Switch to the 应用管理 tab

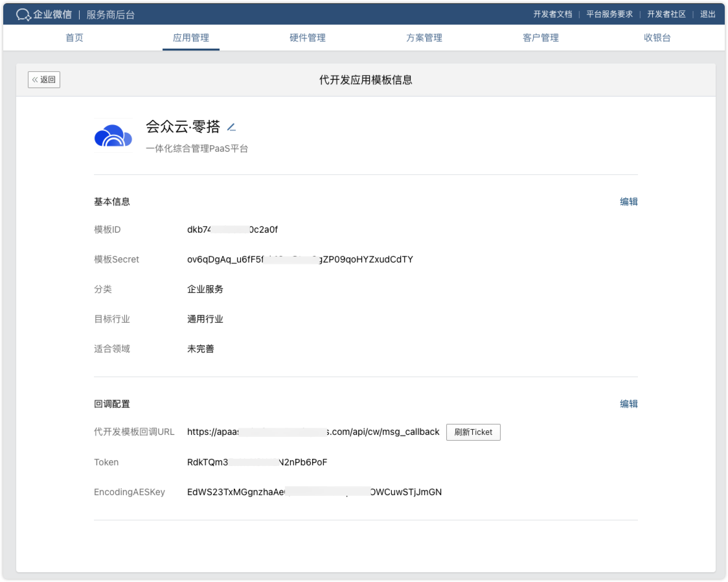(191, 38)
